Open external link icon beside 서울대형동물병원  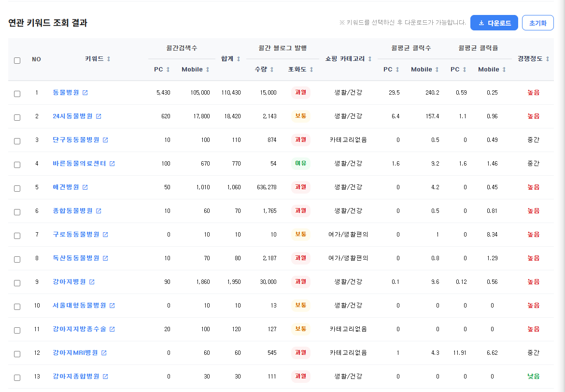click(112, 306)
